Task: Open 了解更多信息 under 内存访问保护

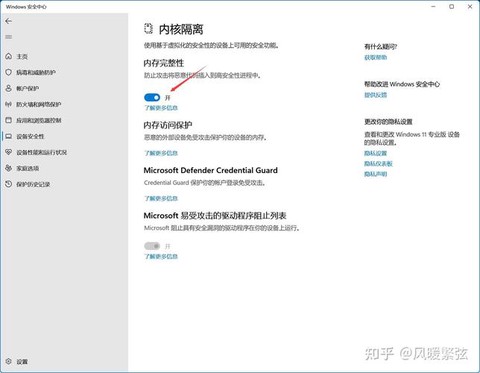Action: [x=161, y=153]
